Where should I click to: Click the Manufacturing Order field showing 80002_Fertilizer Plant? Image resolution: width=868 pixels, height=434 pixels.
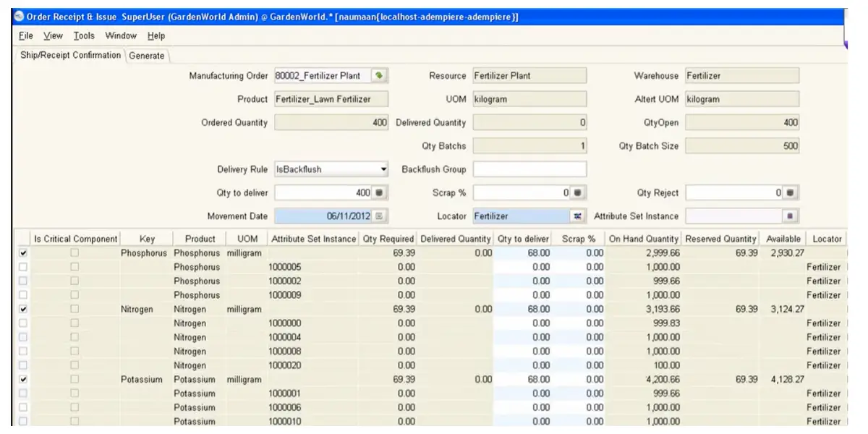tap(323, 76)
